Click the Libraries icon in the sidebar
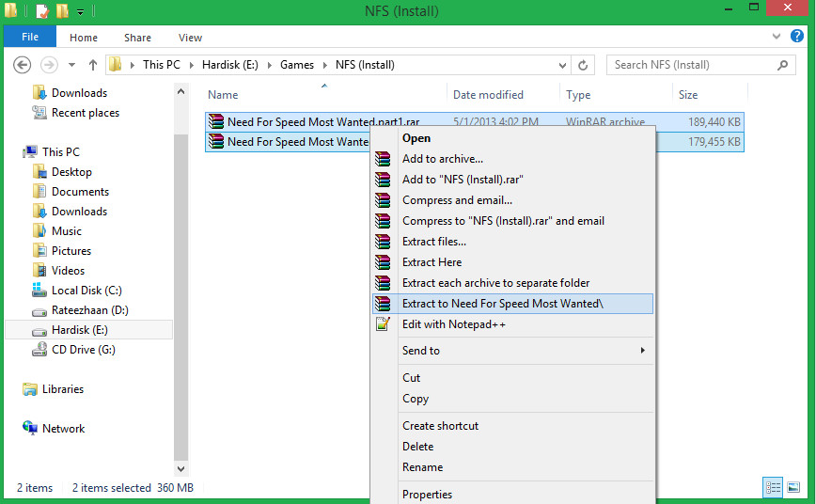Screen dimensions: 816x504 pyautogui.click(x=30, y=389)
